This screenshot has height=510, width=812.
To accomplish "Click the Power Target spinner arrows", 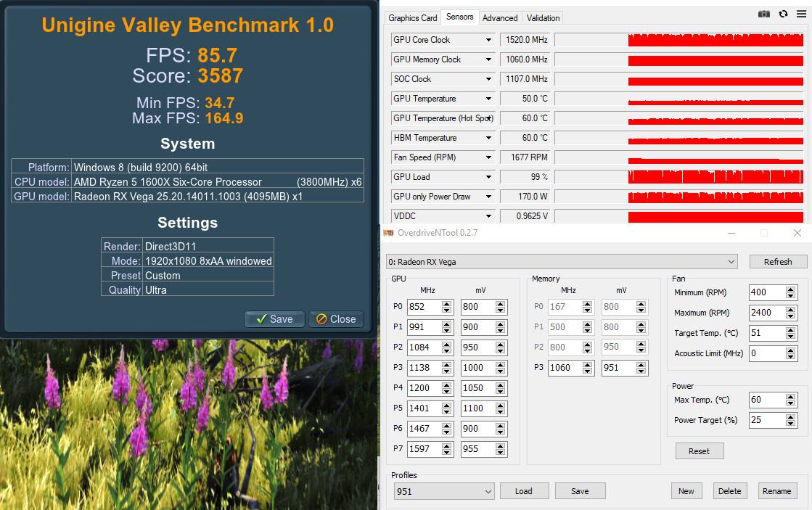I will click(791, 420).
